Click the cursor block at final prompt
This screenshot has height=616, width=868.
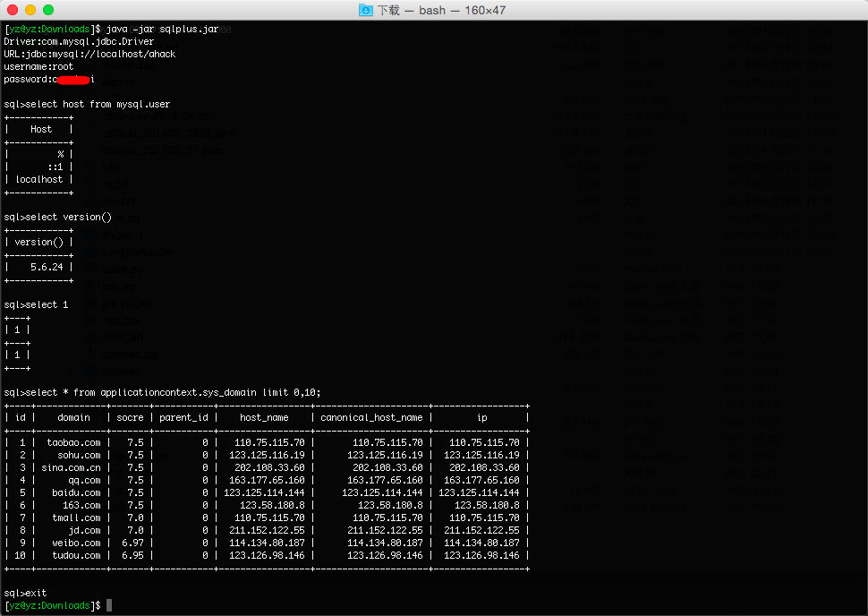pyautogui.click(x=109, y=605)
